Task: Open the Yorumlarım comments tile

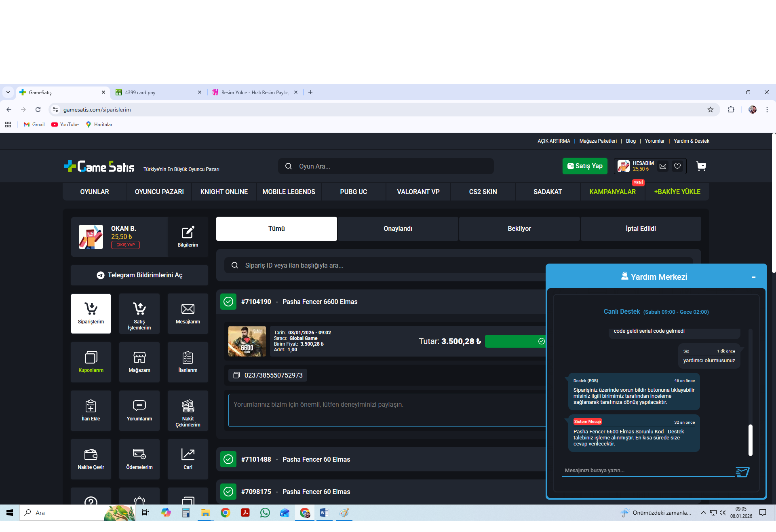Action: click(139, 411)
